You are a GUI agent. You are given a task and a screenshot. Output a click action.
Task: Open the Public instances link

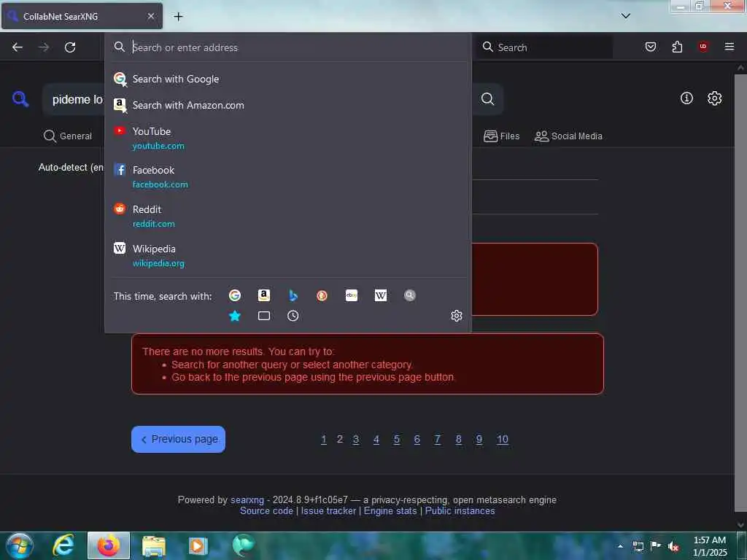coord(460,511)
